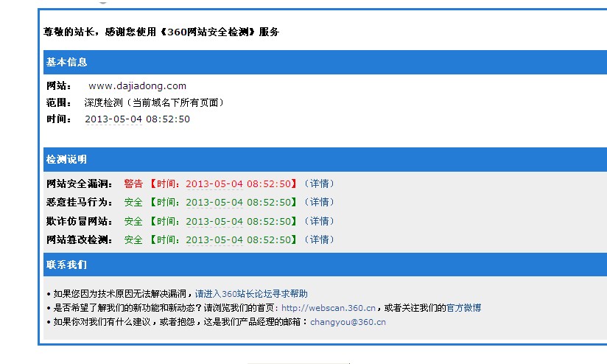Screen dimensions: 607x364
Task: Click the changyou@360.cn email address
Action: coord(348,322)
